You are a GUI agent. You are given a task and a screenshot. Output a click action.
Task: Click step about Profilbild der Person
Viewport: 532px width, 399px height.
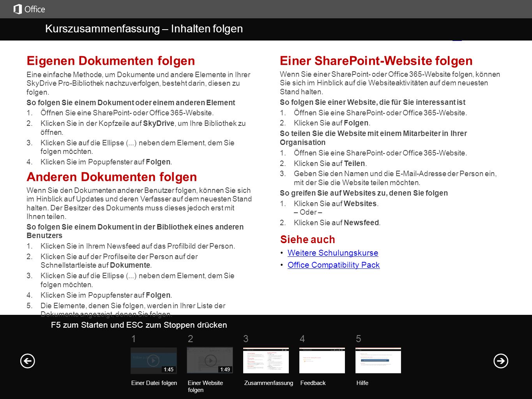click(138, 246)
